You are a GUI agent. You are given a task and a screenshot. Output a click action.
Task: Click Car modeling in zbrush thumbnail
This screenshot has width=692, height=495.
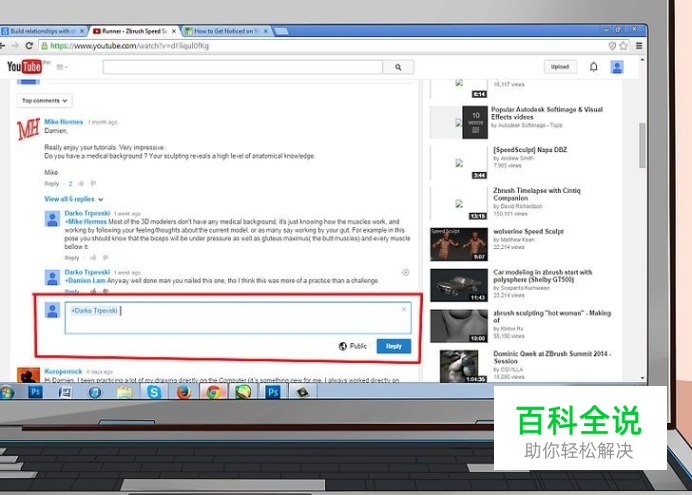pyautogui.click(x=459, y=285)
